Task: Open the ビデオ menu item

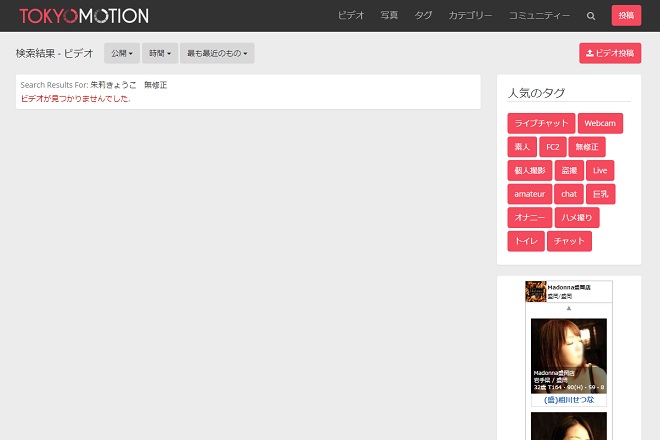Action: pos(351,16)
